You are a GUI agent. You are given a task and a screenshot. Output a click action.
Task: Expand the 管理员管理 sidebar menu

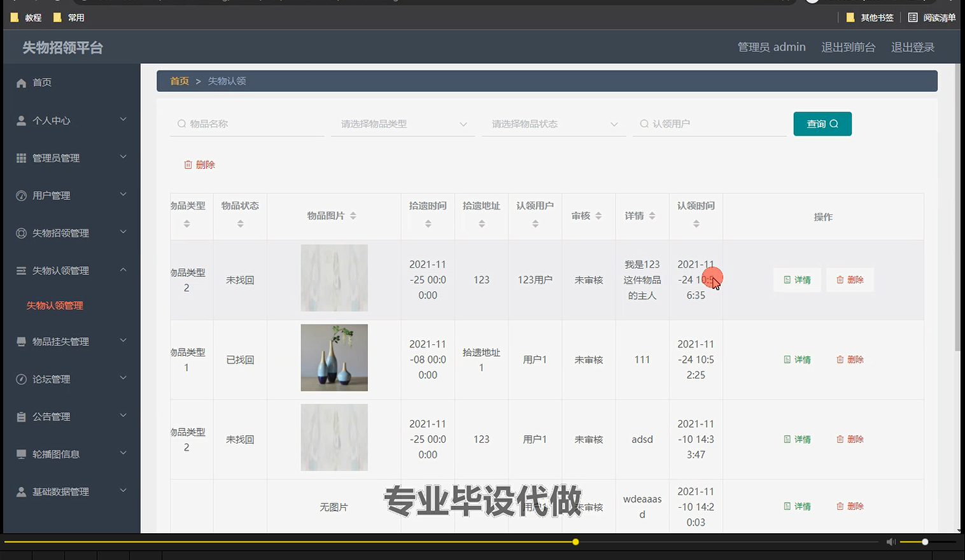[55, 157]
